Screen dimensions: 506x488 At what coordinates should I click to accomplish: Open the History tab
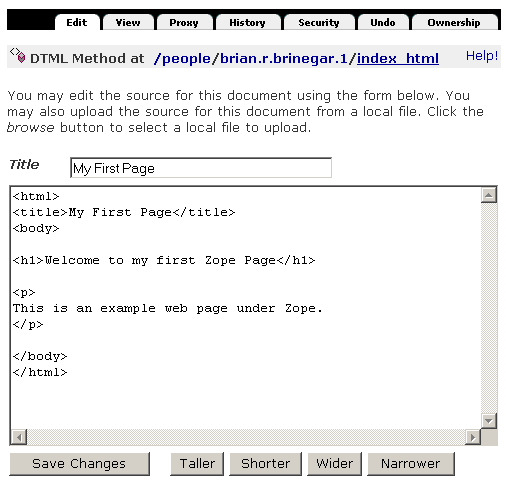tap(248, 22)
